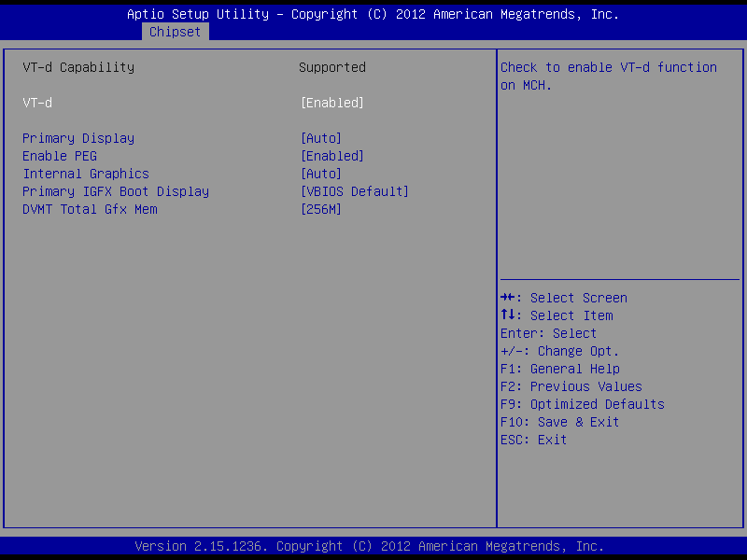
Task: Toggle Enable PEG value Enabled
Action: point(331,156)
